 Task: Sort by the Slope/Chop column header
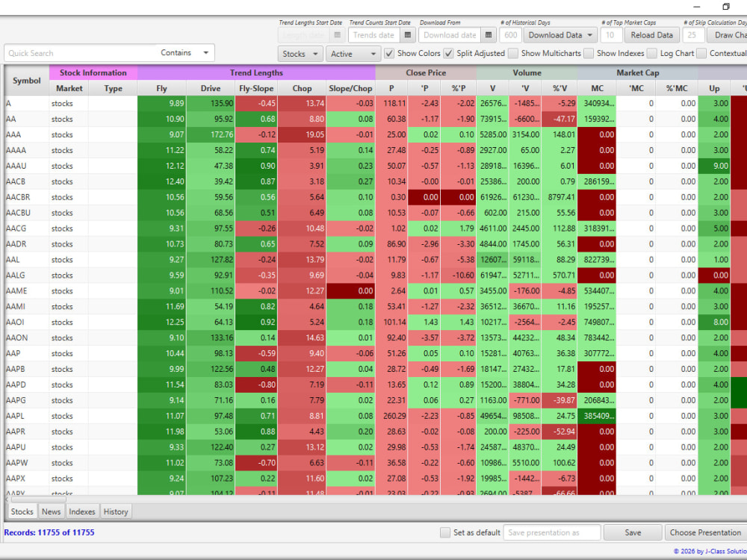(350, 88)
